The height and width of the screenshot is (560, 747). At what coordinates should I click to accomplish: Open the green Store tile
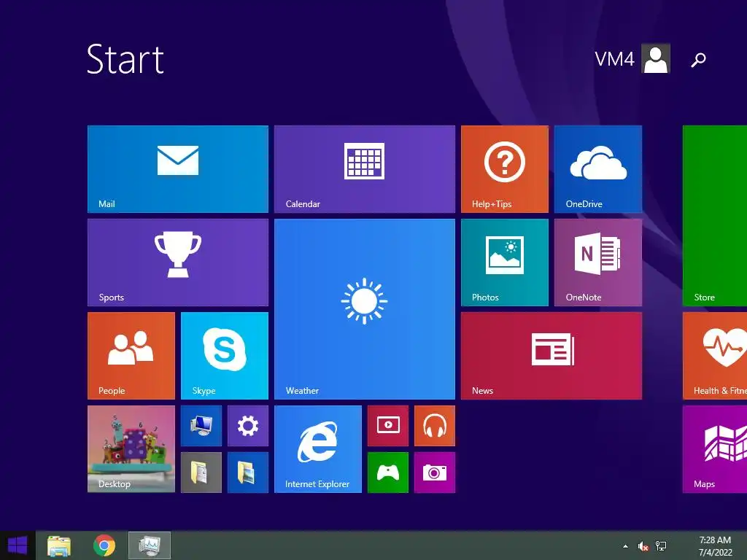715,216
